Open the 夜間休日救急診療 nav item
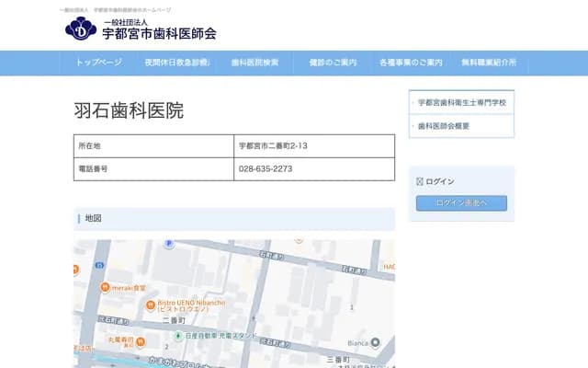The image size is (588, 368). (x=177, y=63)
